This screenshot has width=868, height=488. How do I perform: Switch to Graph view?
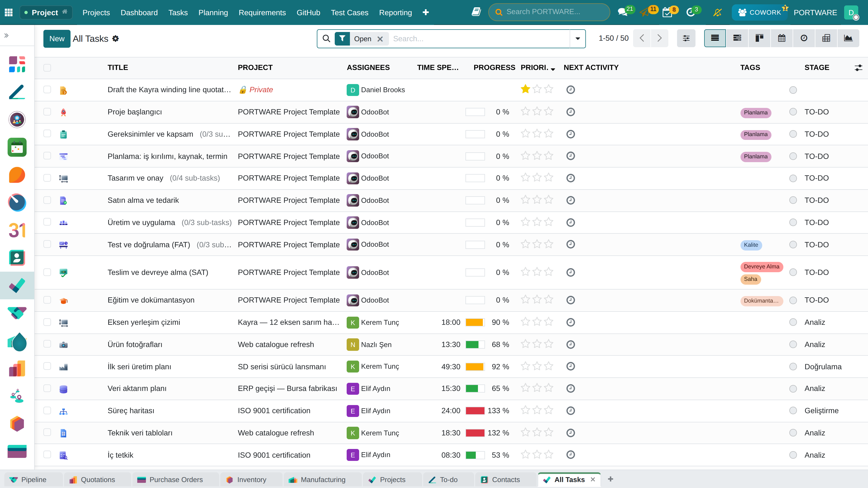848,38
